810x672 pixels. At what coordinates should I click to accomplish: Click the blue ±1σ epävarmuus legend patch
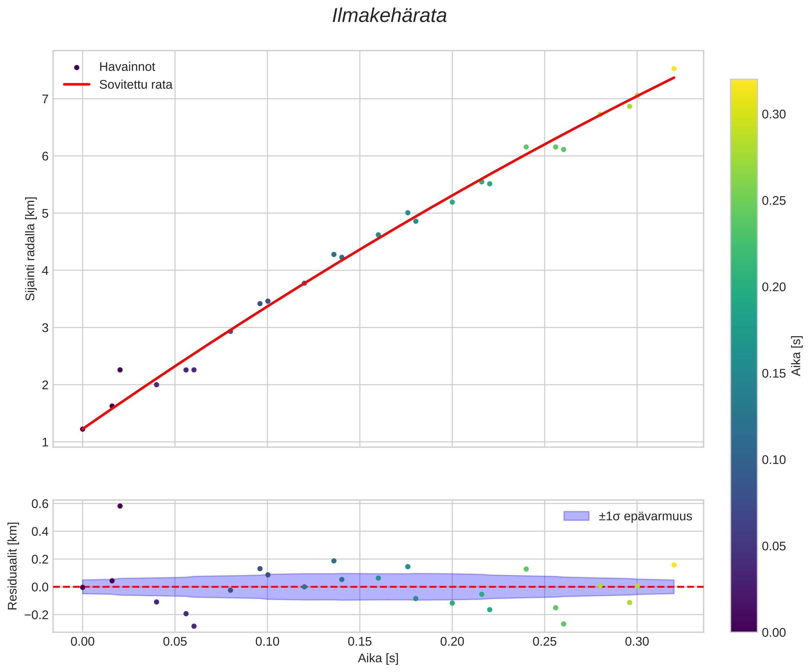pos(576,516)
